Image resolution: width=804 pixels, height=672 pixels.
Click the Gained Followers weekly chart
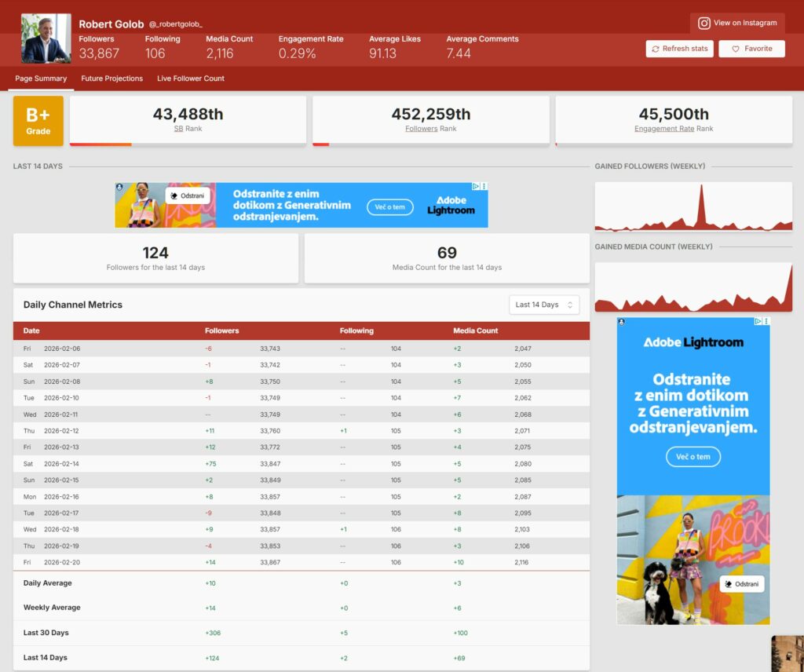[x=693, y=207]
